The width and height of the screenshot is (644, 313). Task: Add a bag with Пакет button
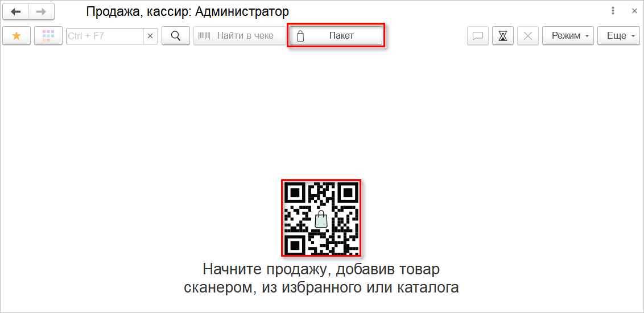(336, 36)
